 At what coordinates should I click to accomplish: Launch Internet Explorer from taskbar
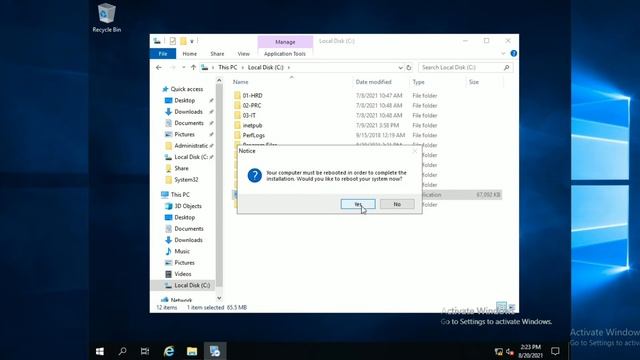pyautogui.click(x=169, y=351)
